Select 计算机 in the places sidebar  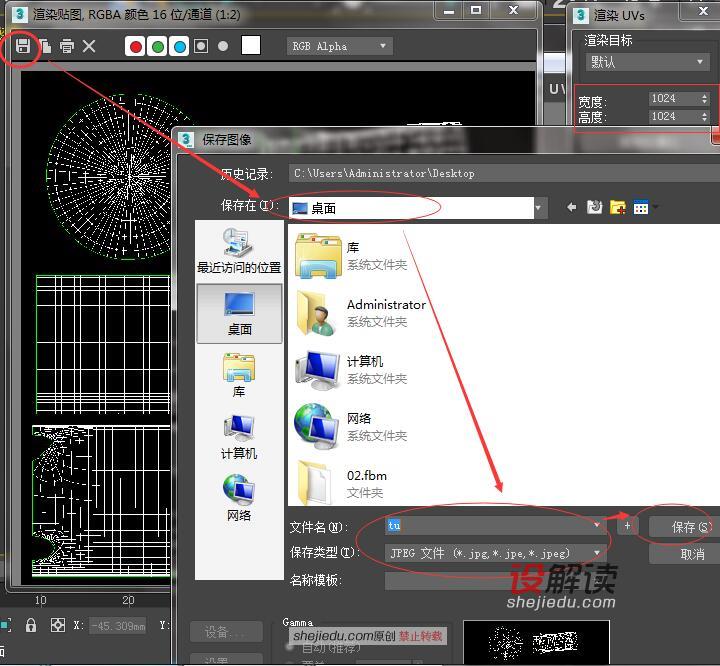[x=239, y=437]
